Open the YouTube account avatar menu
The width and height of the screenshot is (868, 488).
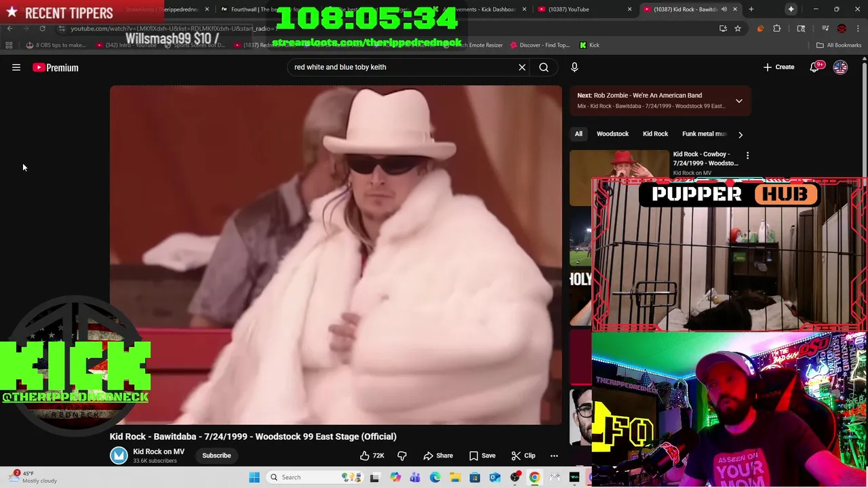point(840,67)
